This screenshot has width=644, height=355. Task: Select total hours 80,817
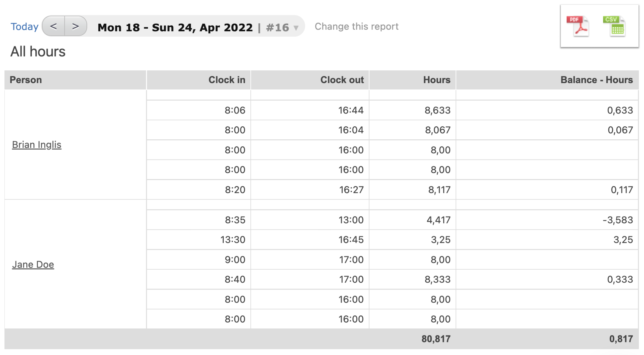(x=436, y=339)
